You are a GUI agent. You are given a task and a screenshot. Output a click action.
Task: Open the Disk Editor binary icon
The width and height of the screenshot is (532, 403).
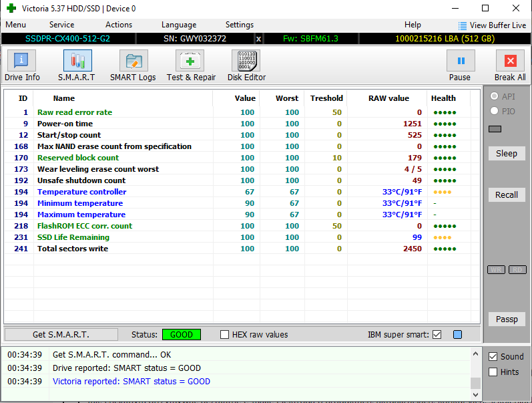pos(246,61)
